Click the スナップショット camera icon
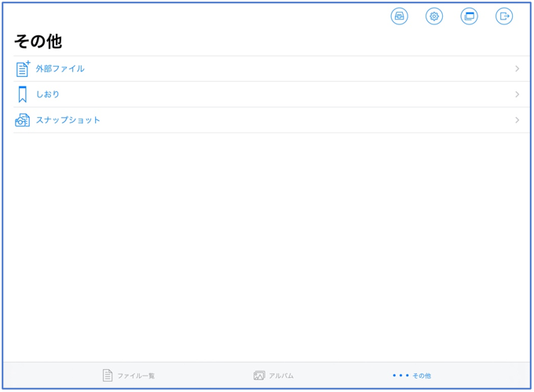Viewport: 534px width, 392px height. [x=22, y=120]
